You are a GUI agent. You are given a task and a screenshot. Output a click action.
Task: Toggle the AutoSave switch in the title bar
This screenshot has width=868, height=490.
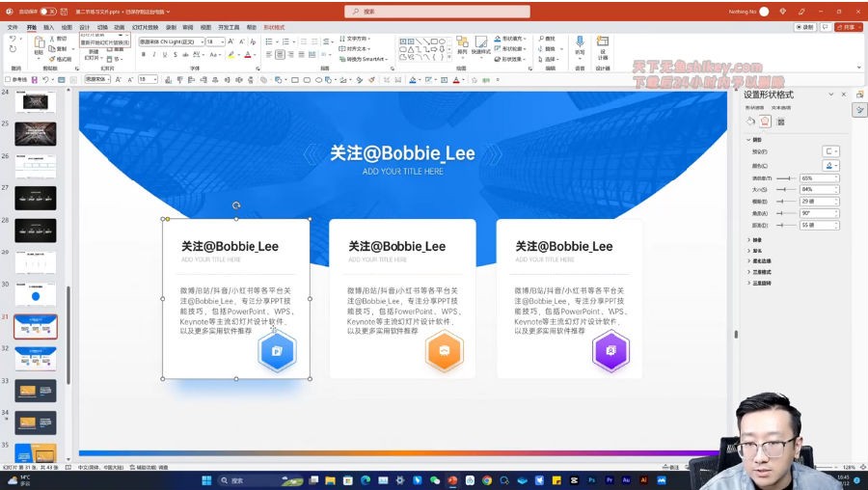click(x=47, y=11)
